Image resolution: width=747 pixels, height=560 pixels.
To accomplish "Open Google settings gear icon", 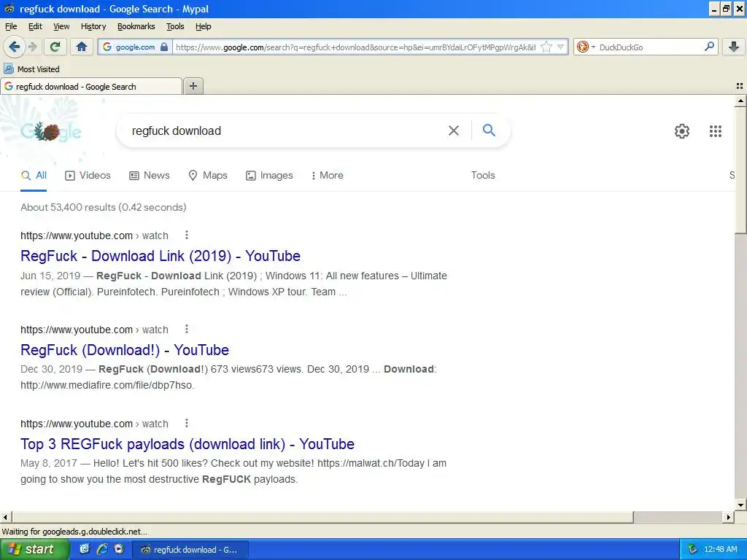I will coord(682,131).
